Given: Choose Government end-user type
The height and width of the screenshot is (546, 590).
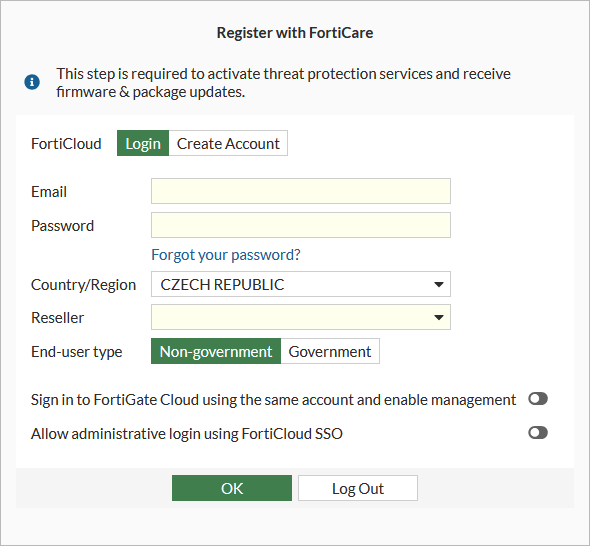Looking at the screenshot, I should (x=330, y=351).
